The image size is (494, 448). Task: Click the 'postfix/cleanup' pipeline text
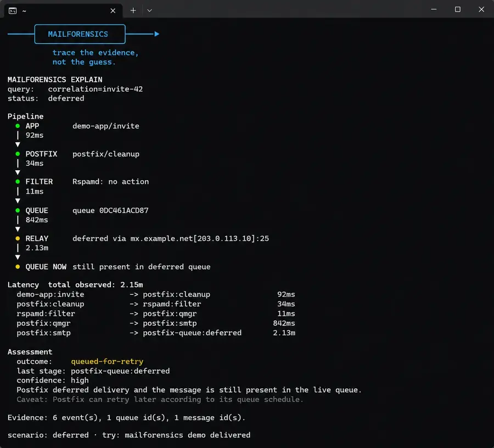(x=106, y=154)
